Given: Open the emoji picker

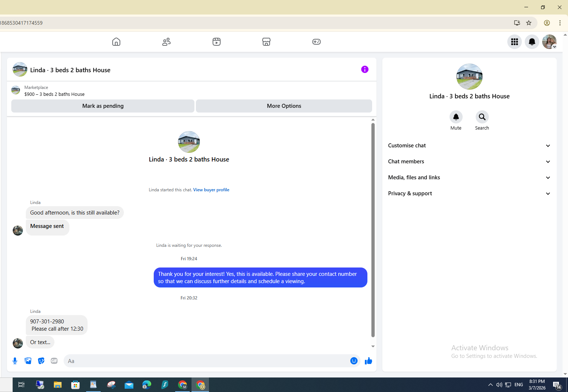Looking at the screenshot, I should coord(354,361).
